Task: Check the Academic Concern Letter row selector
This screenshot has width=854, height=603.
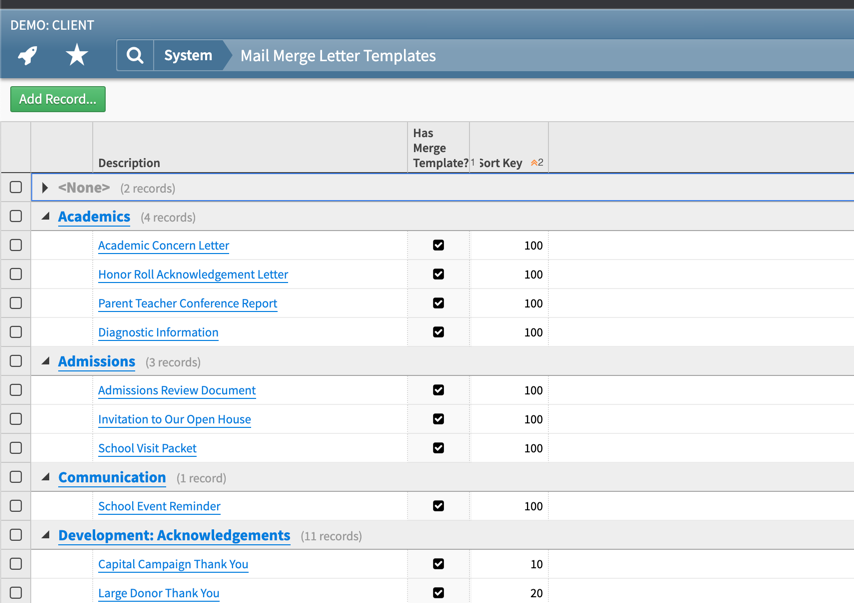Action: click(x=16, y=245)
